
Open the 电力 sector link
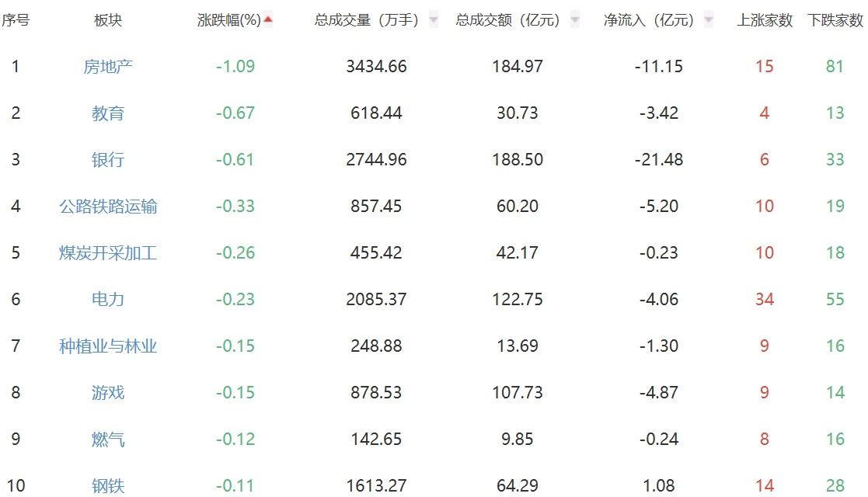108,300
